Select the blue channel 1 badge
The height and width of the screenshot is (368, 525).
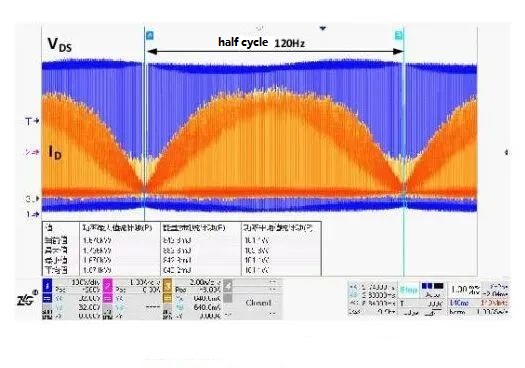47,286
